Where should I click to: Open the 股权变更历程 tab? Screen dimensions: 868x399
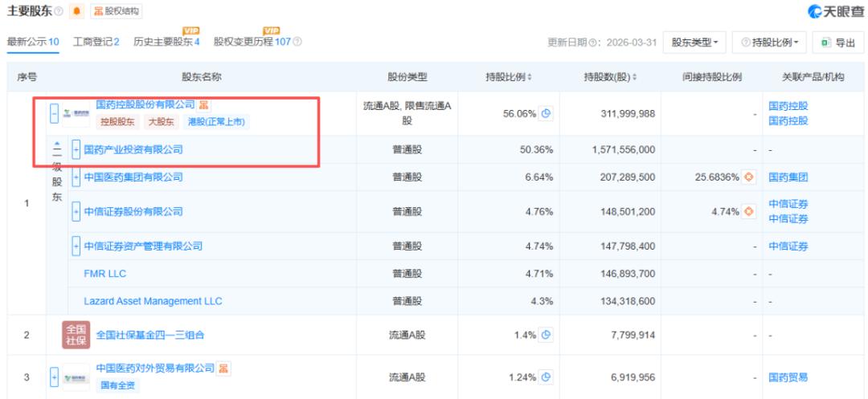(252, 42)
